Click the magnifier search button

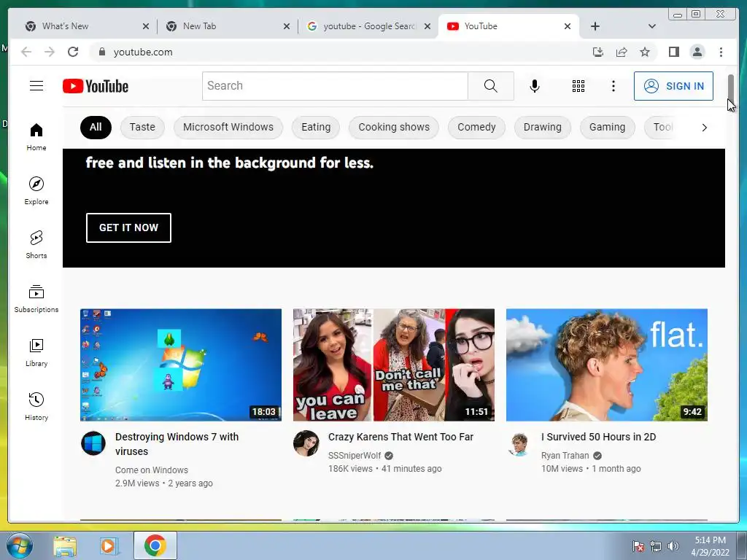pyautogui.click(x=491, y=86)
